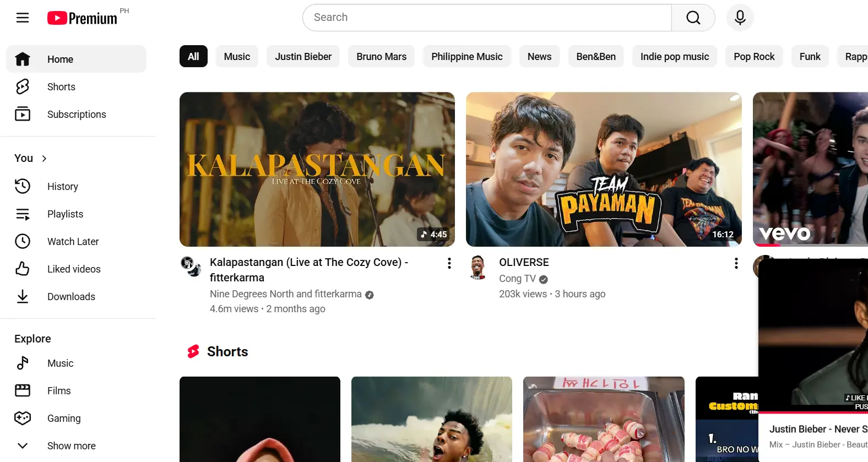Open Nine Degrees North and fitterkarma channel
Viewport: 868px width, 462px height.
click(x=286, y=294)
